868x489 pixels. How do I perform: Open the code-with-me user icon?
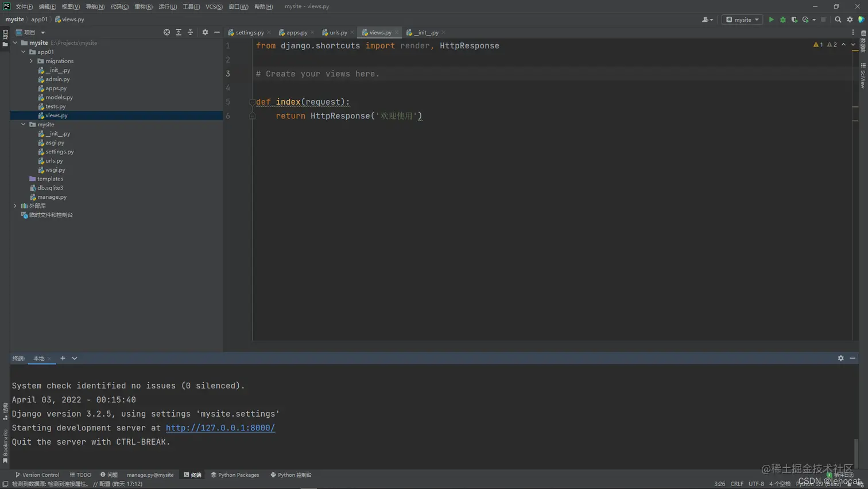coord(707,20)
